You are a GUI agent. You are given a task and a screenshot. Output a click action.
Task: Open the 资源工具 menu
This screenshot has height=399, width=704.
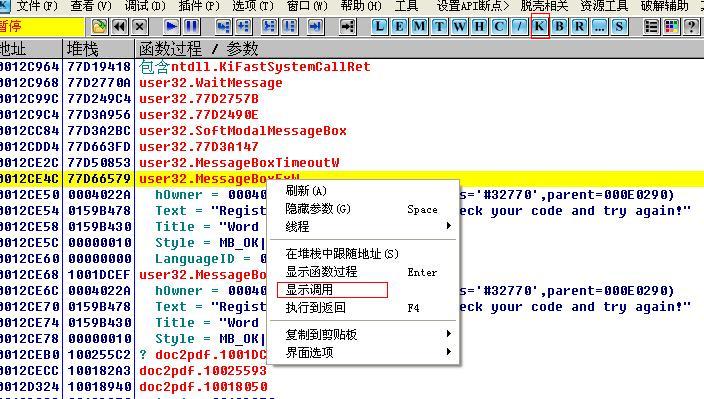click(x=604, y=6)
